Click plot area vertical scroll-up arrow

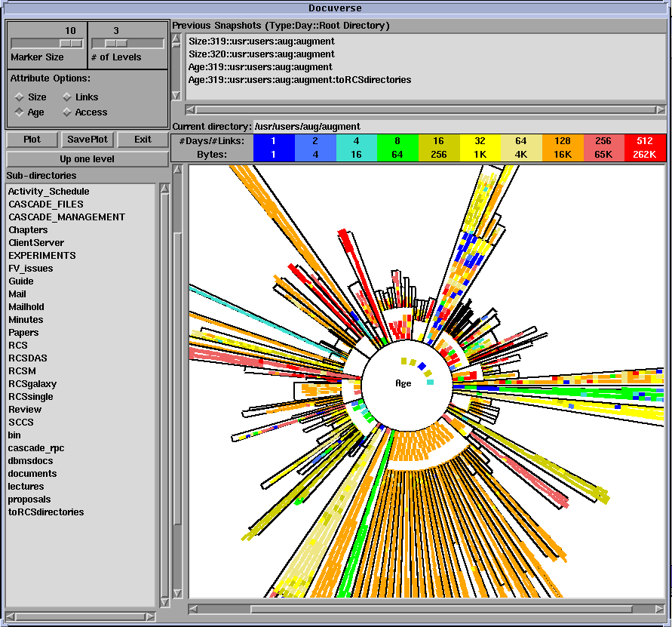coord(177,170)
